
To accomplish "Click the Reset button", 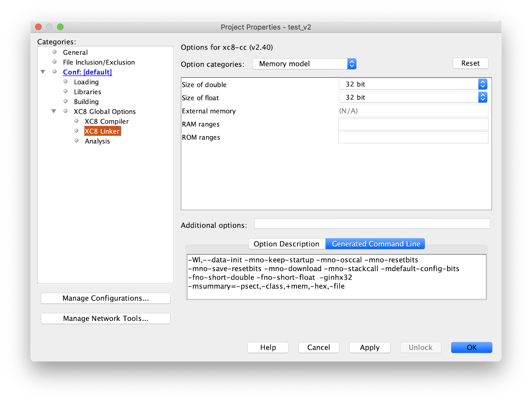I will click(470, 63).
